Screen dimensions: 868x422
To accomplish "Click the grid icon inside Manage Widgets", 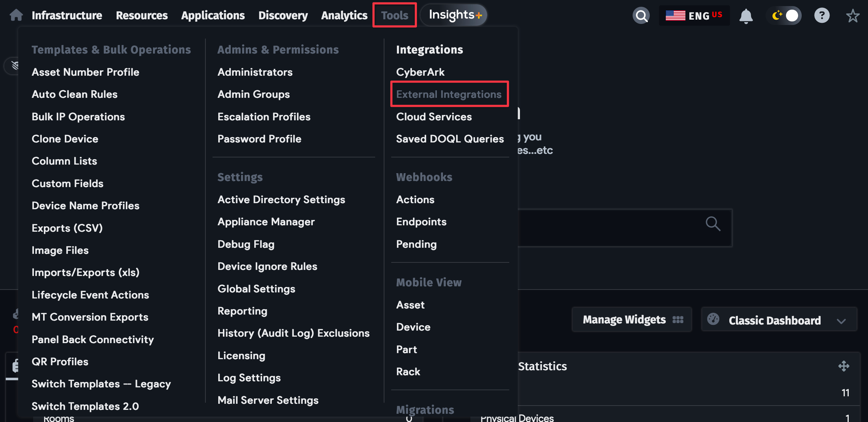I will click(678, 319).
